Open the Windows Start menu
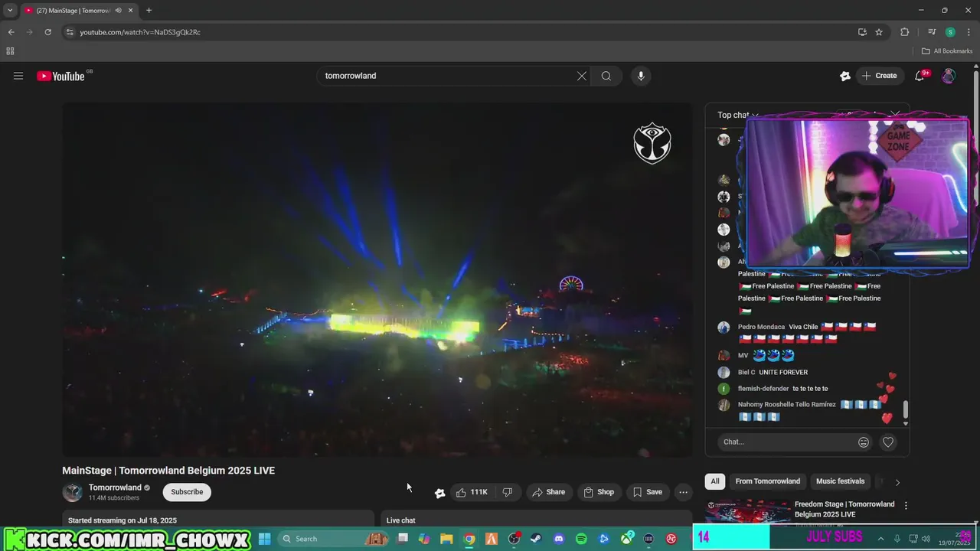 tap(265, 539)
